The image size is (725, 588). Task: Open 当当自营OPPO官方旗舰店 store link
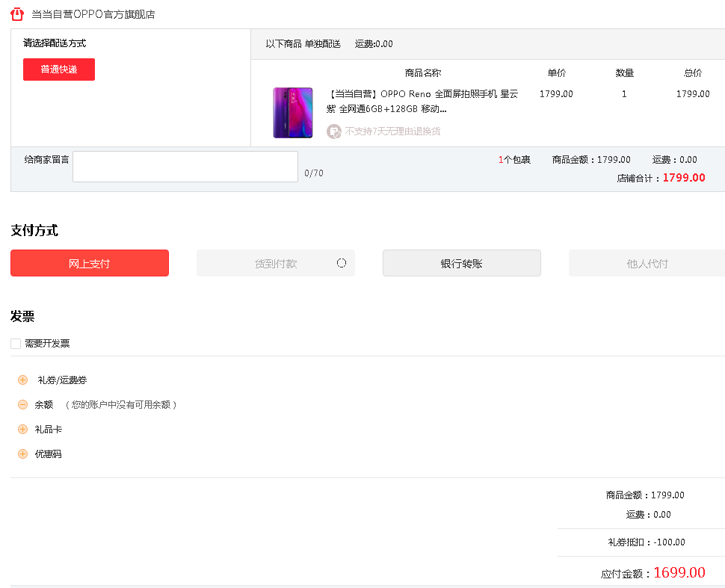(93, 14)
